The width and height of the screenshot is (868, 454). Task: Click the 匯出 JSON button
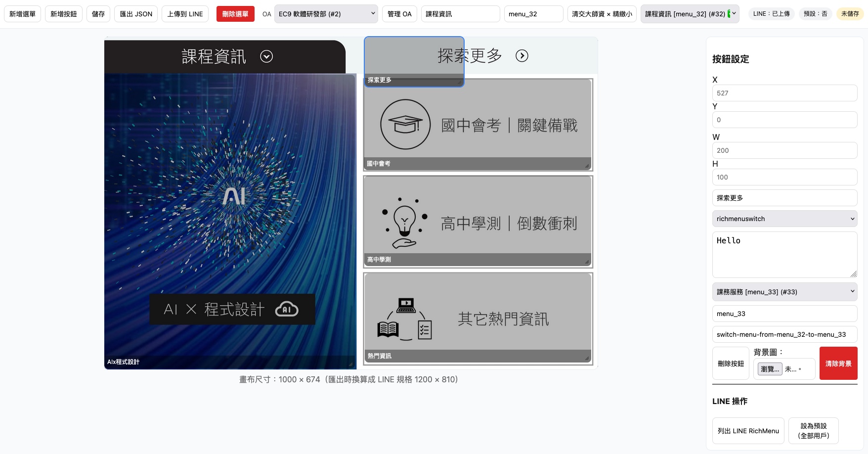click(135, 14)
